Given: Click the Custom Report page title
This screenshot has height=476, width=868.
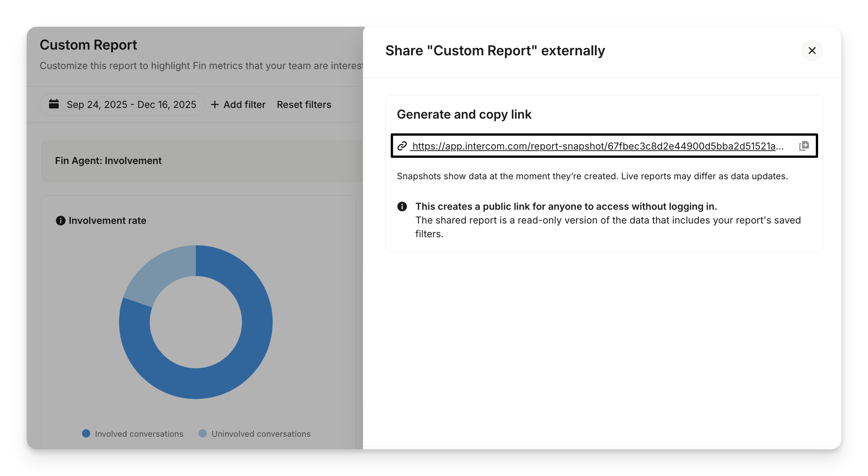Looking at the screenshot, I should (x=88, y=45).
